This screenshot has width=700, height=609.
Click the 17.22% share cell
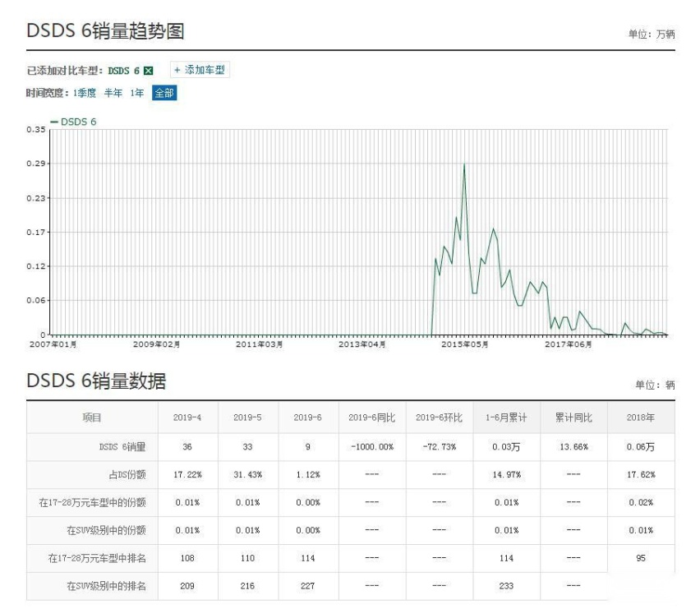pyautogui.click(x=187, y=474)
